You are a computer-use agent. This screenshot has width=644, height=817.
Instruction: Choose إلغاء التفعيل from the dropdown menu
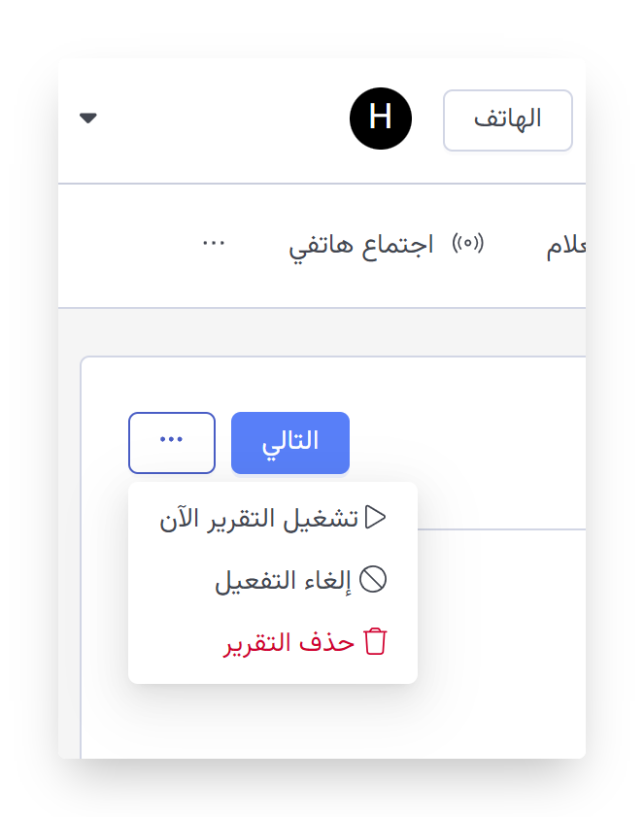click(x=283, y=581)
